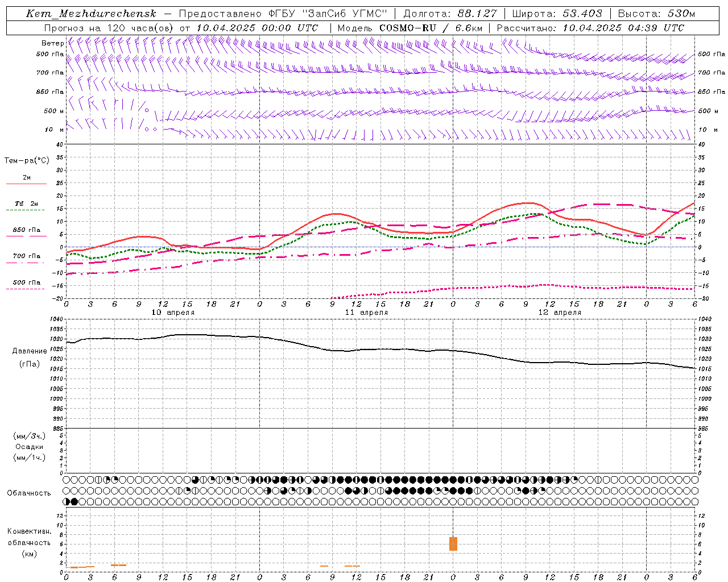Click the (мм/3ч.) precipitation unit label
Viewport: 728px width, 582px height.
click(x=30, y=436)
